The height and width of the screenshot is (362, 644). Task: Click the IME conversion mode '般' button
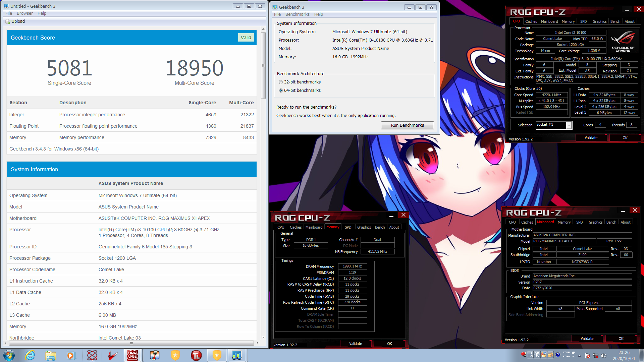pyautogui.click(x=537, y=355)
